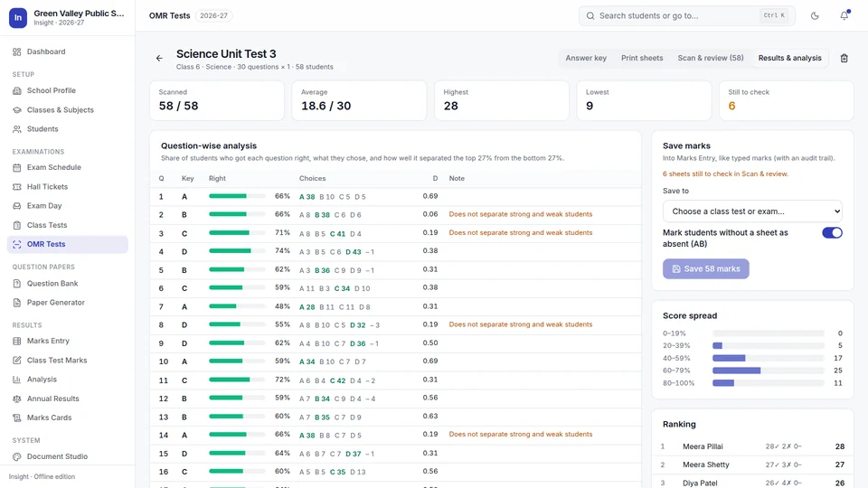This screenshot has height=488, width=868.
Task: Open notifications bell
Action: point(844,16)
